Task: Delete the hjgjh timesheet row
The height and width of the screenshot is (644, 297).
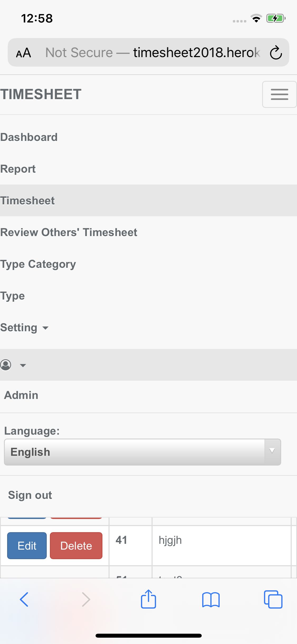Action: (x=76, y=545)
